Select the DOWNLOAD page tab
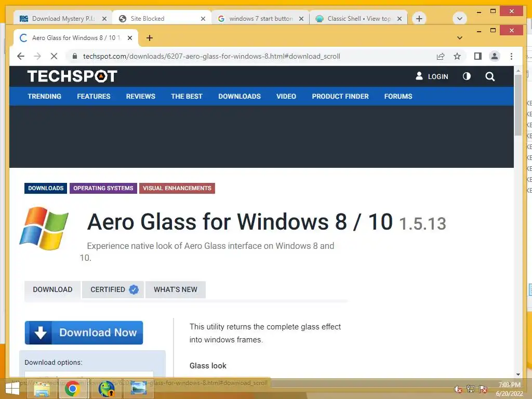Screen dimensions: 532x399 coord(52,290)
